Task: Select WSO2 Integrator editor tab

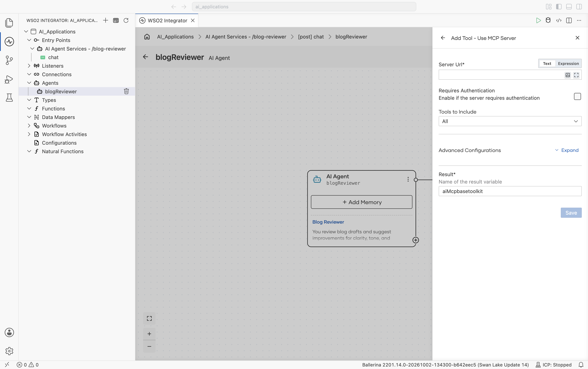Action: click(x=167, y=20)
